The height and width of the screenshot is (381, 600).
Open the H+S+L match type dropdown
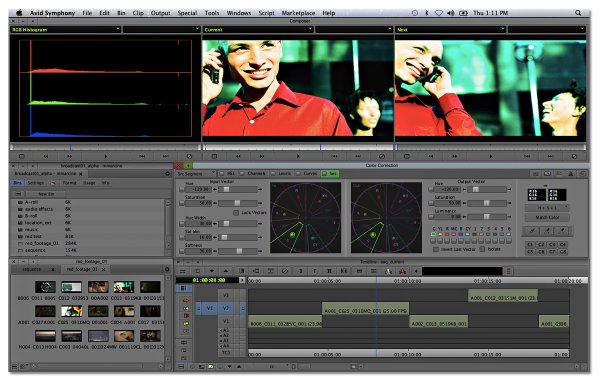click(547, 208)
